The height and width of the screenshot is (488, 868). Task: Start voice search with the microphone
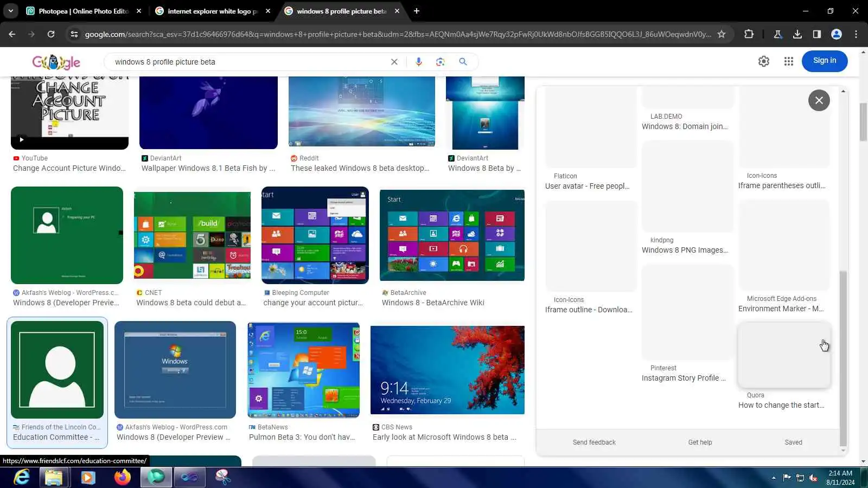tap(419, 62)
